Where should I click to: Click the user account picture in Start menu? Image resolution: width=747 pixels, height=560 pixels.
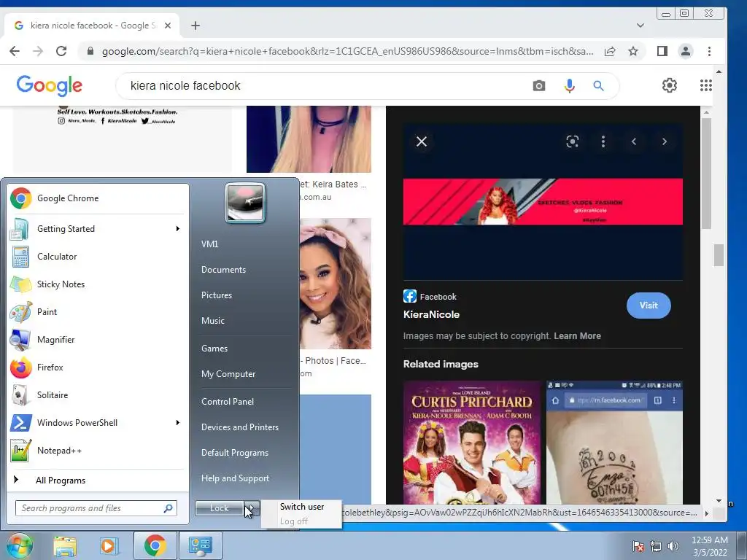click(x=245, y=203)
